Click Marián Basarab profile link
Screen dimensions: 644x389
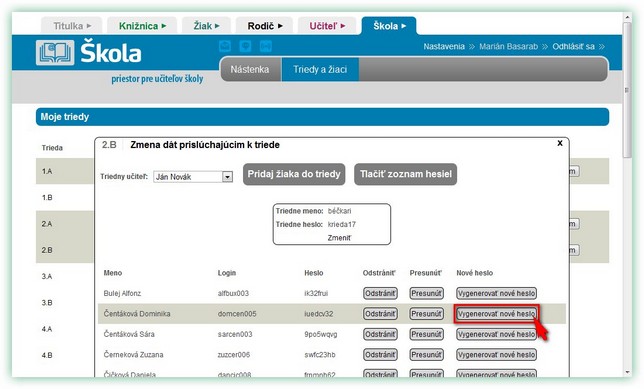click(508, 46)
